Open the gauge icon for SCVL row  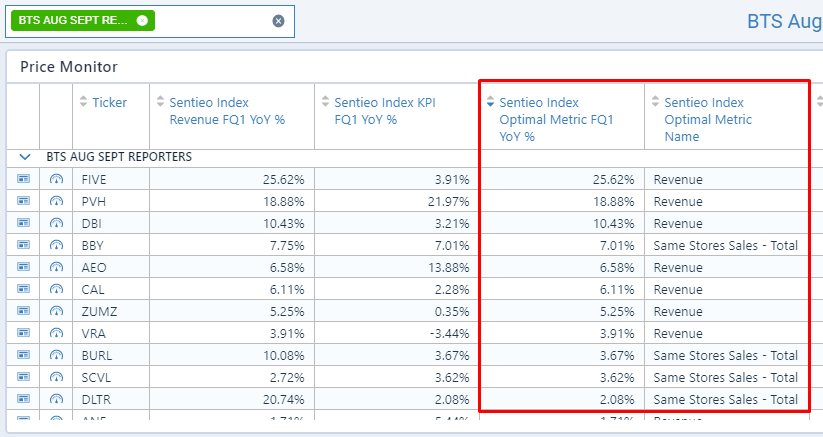(x=56, y=377)
